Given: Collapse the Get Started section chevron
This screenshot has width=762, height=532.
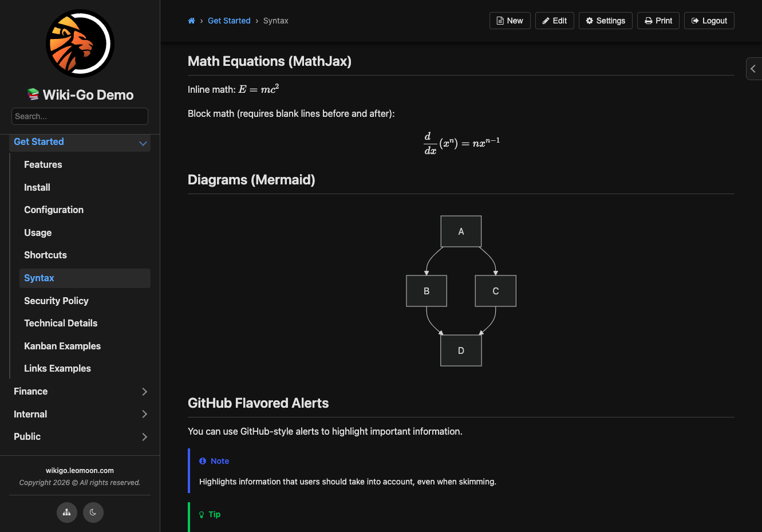Looking at the screenshot, I should tap(143, 143).
